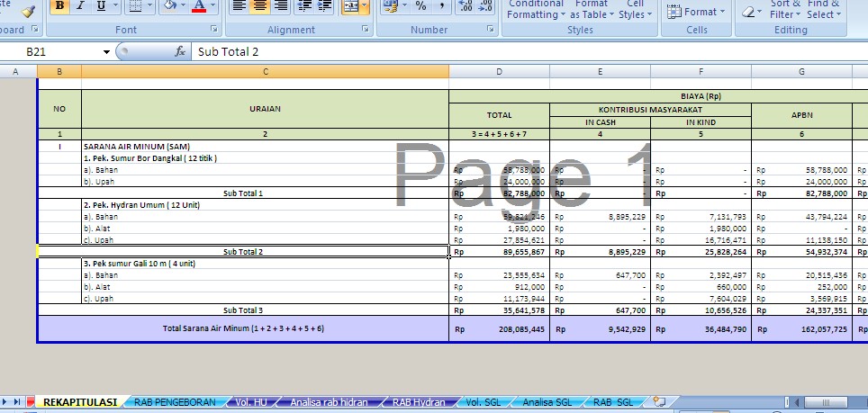Select Total Sarana Air Minum row label
This screenshot has height=413, width=868.
pyautogui.click(x=243, y=328)
